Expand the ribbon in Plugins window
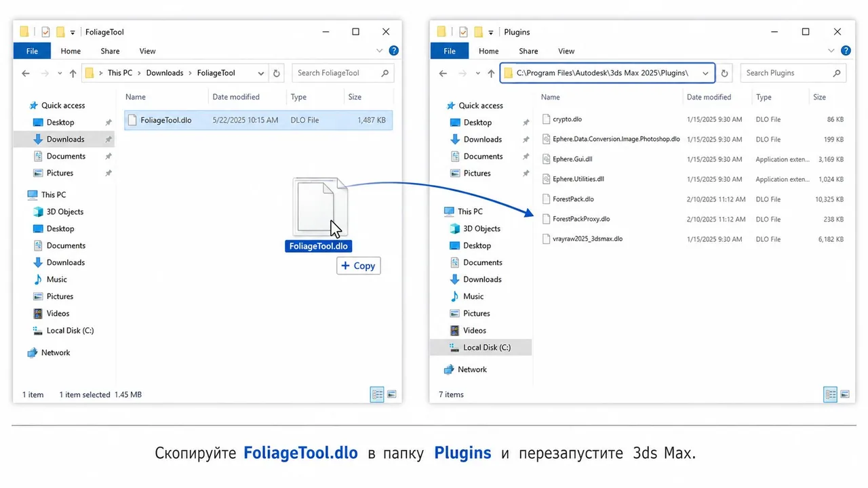The image size is (868, 488). click(832, 51)
